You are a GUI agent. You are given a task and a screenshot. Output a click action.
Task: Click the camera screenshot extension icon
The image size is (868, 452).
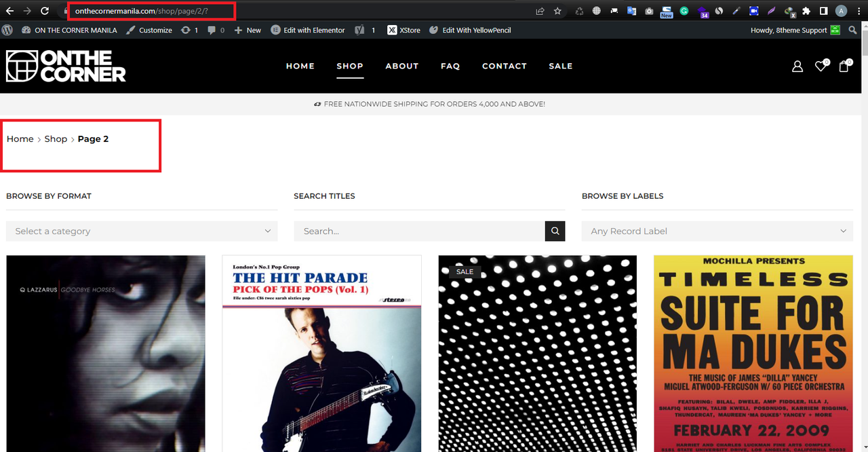(x=649, y=11)
